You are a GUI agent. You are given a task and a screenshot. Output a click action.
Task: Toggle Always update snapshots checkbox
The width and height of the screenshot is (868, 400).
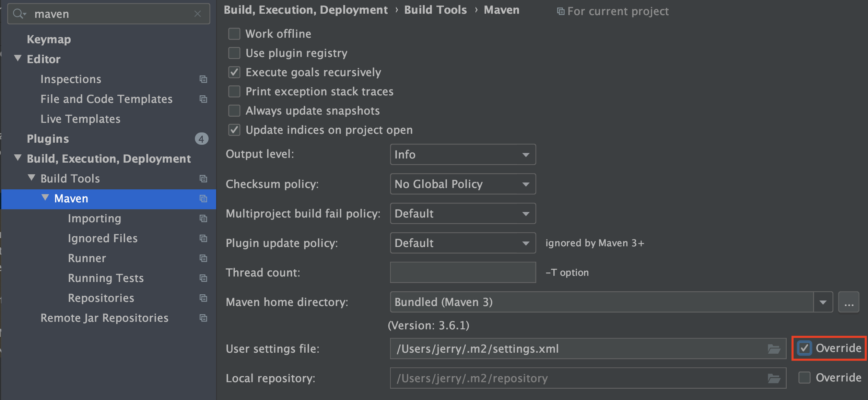[234, 111]
